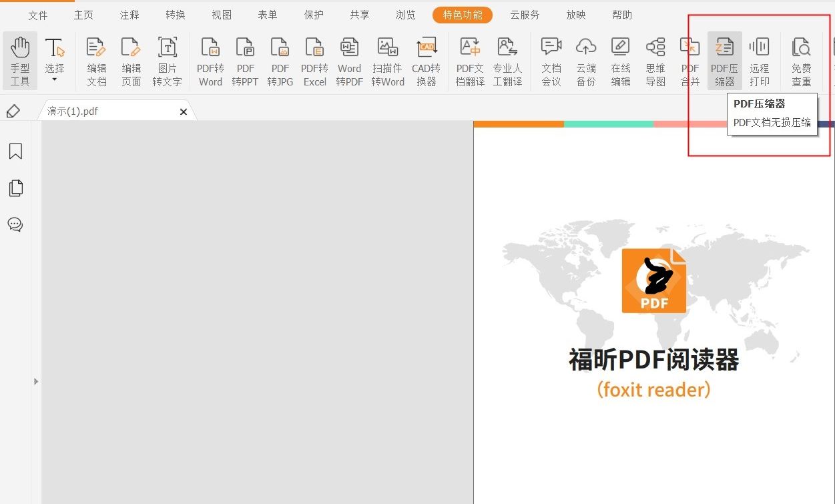The image size is (835, 504).
Task: Expand the 选择 tool dropdown arrow
Action: [55, 79]
